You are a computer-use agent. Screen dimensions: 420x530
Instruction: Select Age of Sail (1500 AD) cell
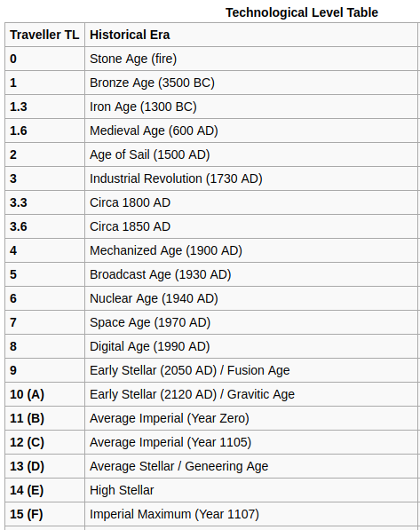tap(251, 154)
